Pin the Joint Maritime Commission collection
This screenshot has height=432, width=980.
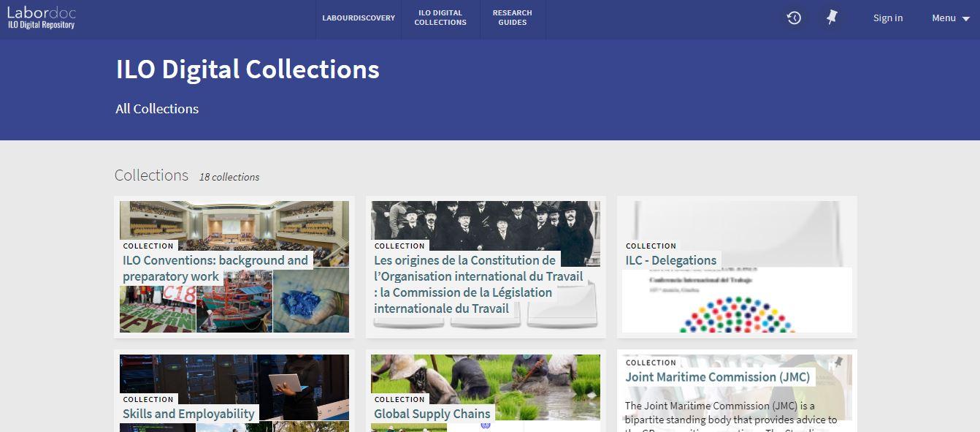pyautogui.click(x=839, y=362)
